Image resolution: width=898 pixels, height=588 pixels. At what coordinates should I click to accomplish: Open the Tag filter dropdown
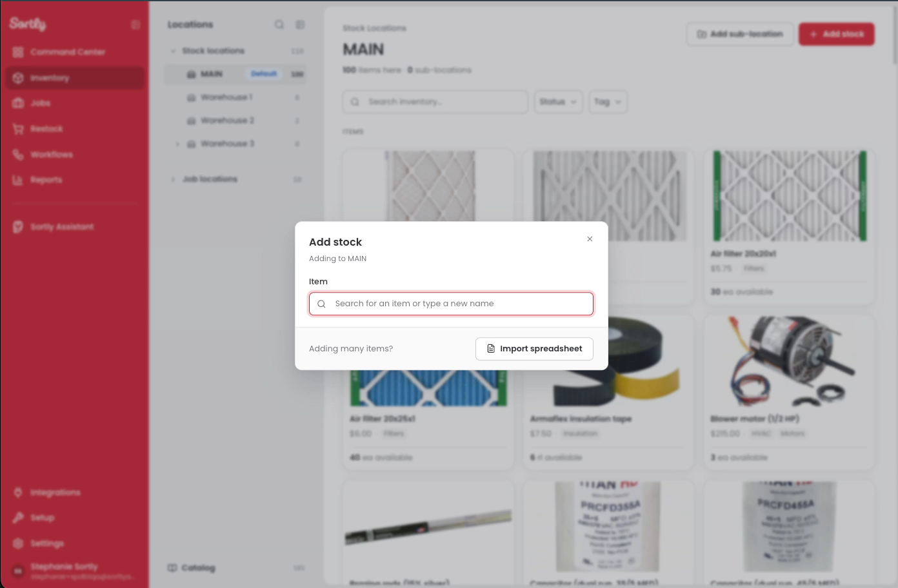click(x=608, y=102)
